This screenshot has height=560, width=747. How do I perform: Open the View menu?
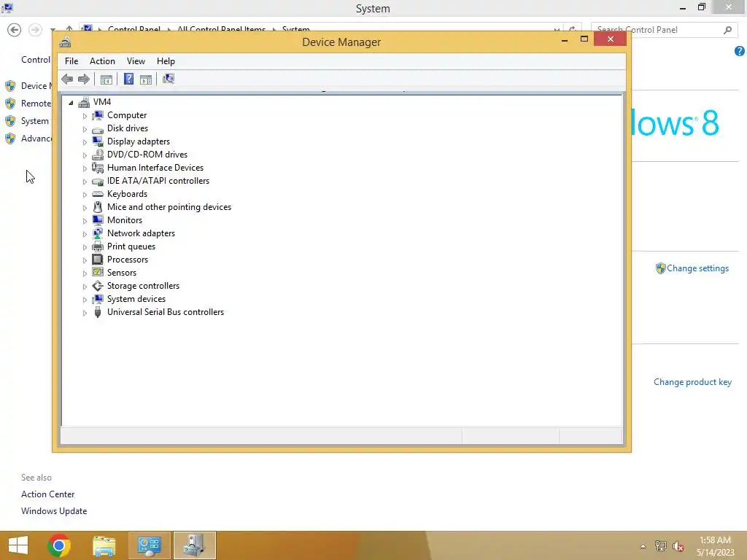pyautogui.click(x=136, y=61)
